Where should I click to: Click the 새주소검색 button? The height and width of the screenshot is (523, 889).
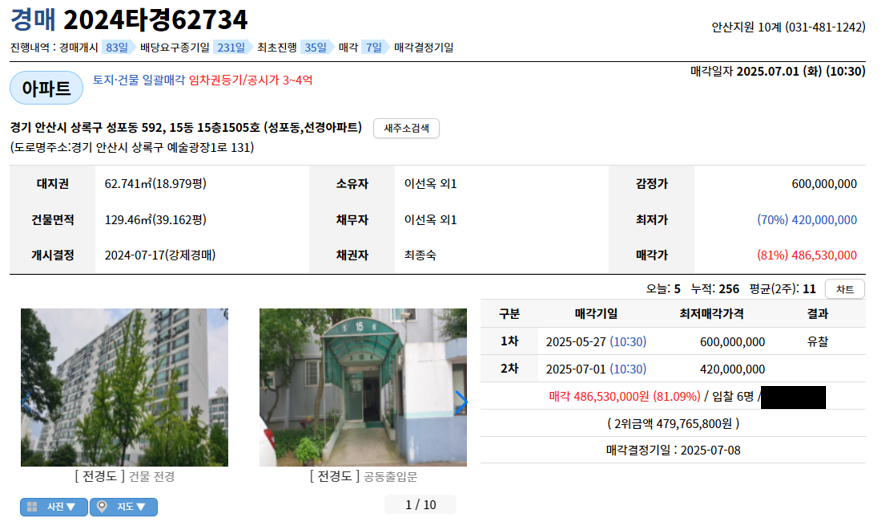[406, 128]
